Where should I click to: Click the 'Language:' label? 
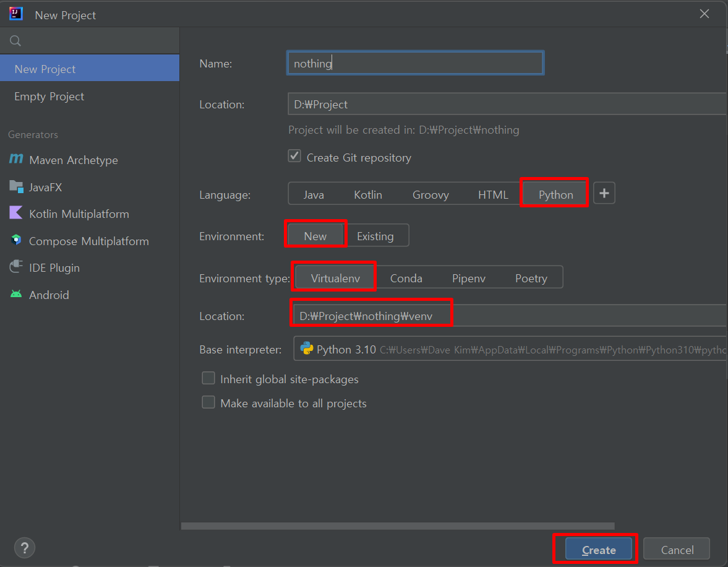click(x=225, y=195)
